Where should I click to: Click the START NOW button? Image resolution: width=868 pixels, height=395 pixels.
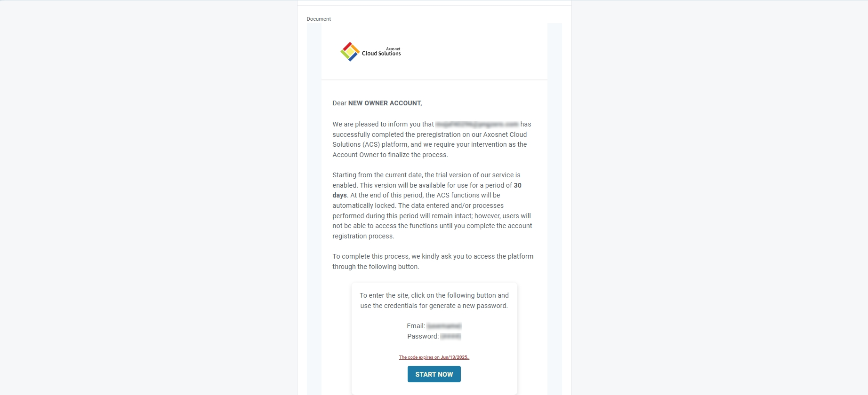pos(434,374)
